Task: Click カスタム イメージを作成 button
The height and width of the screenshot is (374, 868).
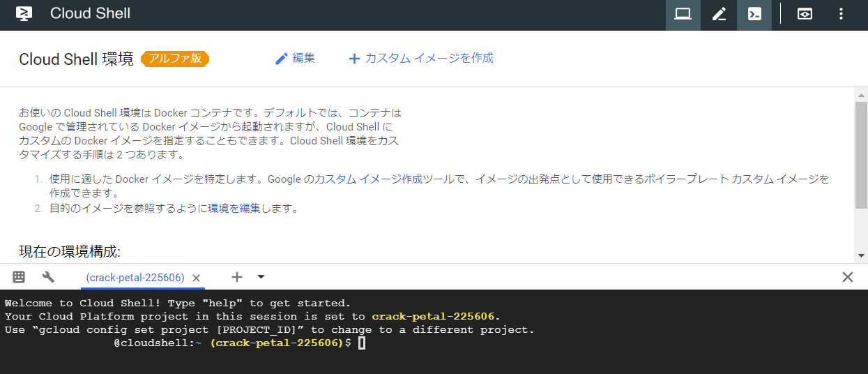Action: (420, 58)
